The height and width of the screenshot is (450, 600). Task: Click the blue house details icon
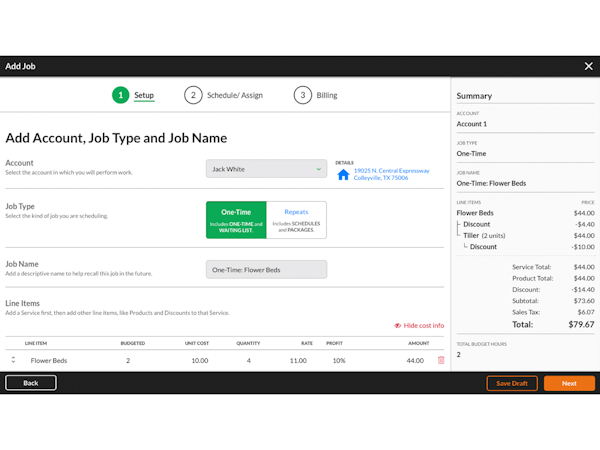pyautogui.click(x=343, y=174)
